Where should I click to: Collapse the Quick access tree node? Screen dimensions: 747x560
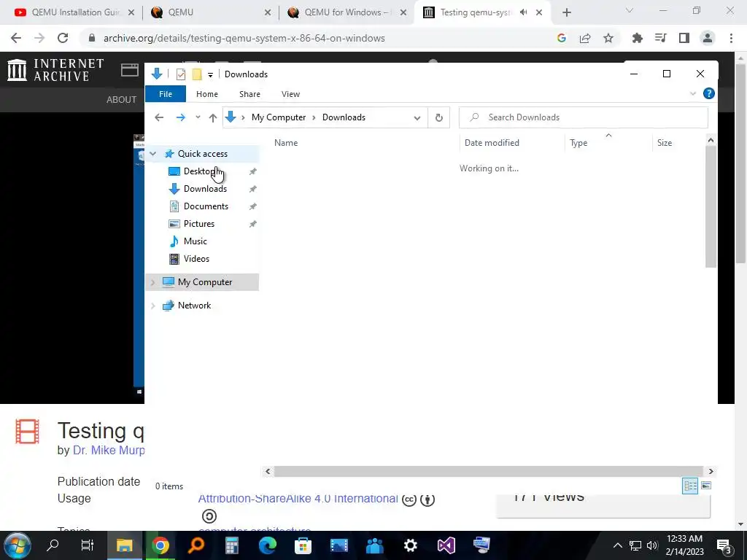coord(153,153)
